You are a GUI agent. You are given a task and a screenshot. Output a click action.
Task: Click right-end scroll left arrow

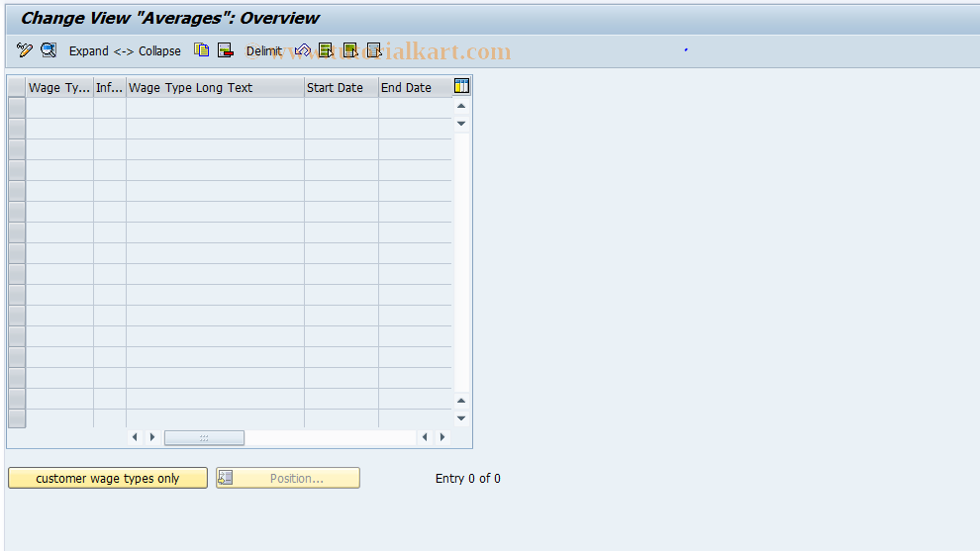click(425, 437)
